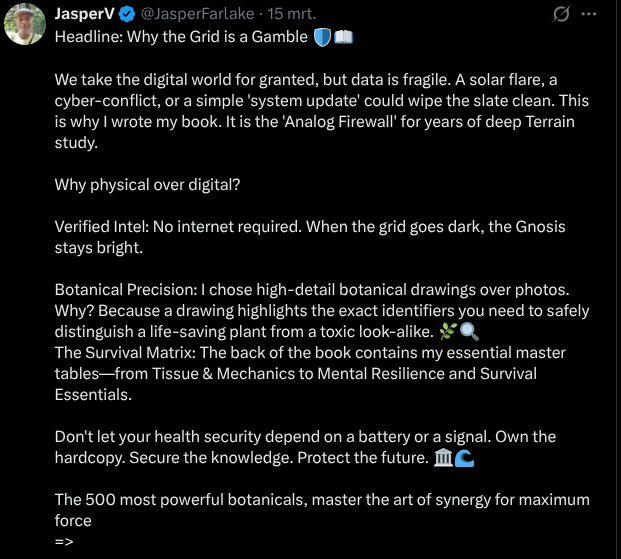This screenshot has height=559, width=621.
Task: Click the open book emoji in the headline
Action: [x=344, y=38]
